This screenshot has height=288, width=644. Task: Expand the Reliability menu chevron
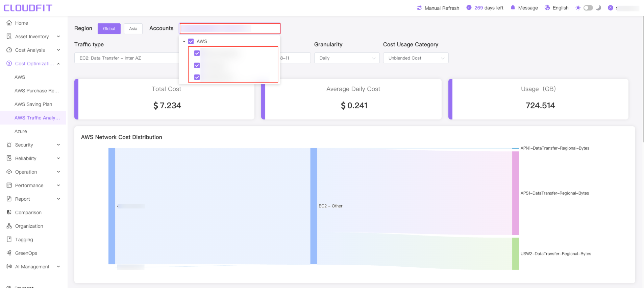click(x=58, y=158)
